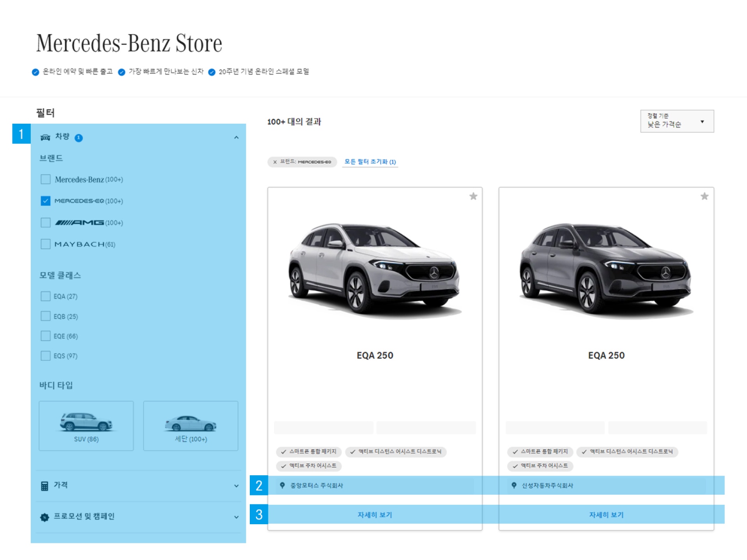This screenshot has width=747, height=560.
Task: Expand the 프로모션 및 캠페인 section
Action: pos(236,517)
